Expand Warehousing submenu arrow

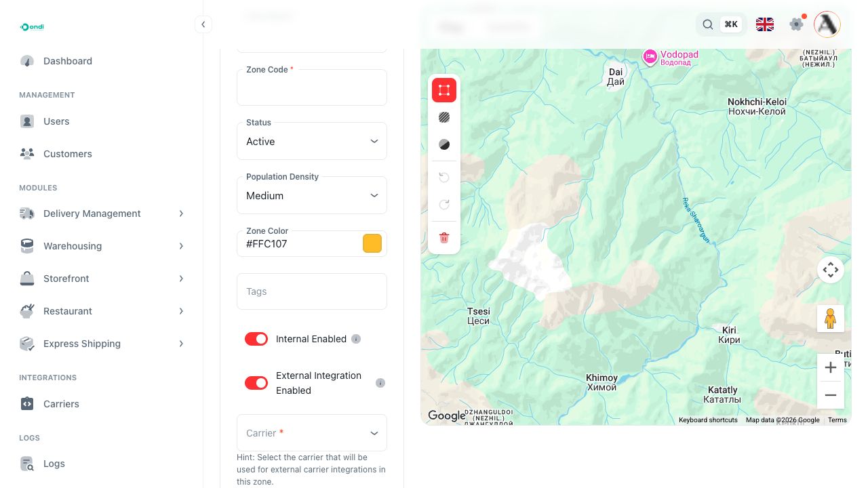coord(181,246)
